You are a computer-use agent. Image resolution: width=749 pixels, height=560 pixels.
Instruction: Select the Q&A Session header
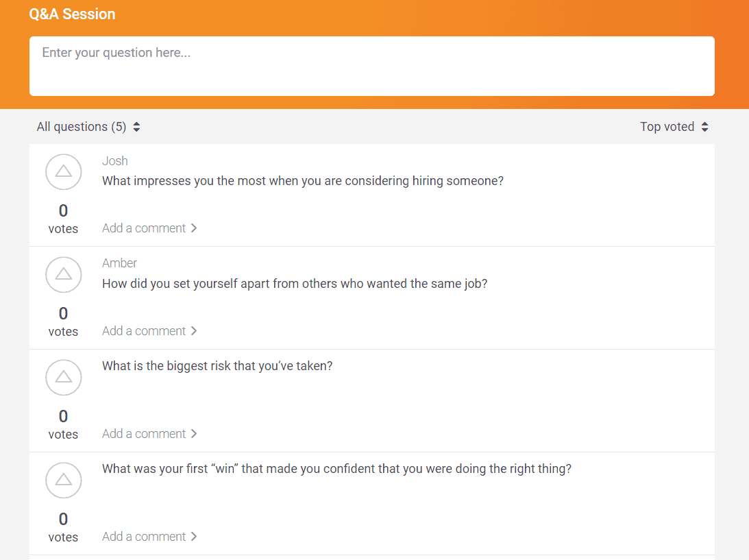[73, 14]
